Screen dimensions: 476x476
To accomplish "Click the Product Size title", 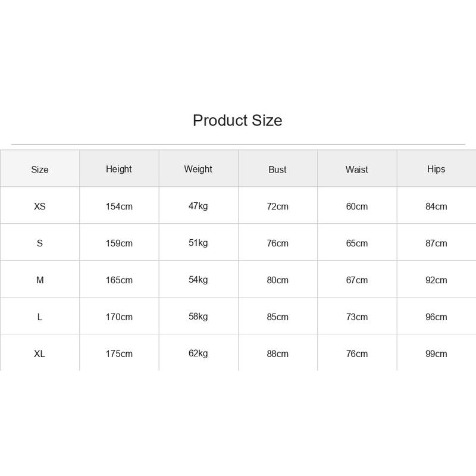I will click(x=237, y=121).
